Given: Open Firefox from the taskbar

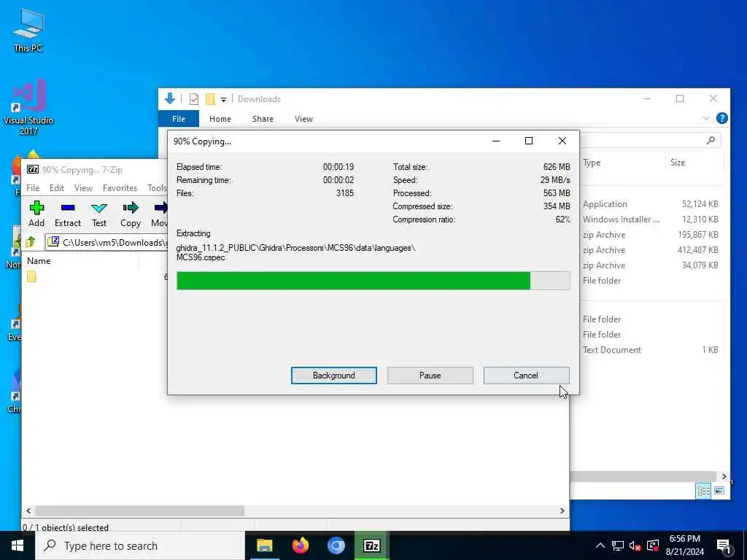Looking at the screenshot, I should (300, 545).
